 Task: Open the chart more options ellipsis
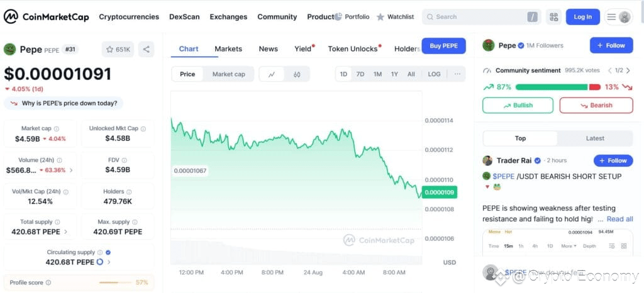(x=457, y=74)
